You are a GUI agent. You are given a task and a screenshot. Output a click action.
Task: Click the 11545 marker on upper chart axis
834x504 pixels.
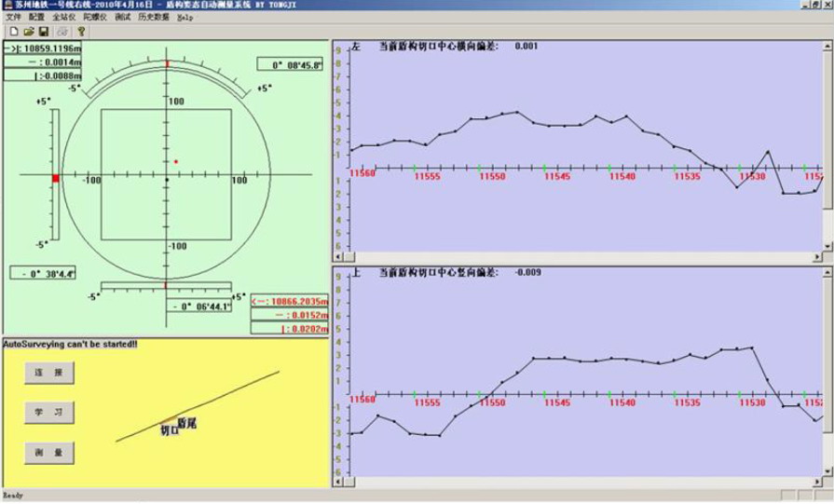pos(557,175)
